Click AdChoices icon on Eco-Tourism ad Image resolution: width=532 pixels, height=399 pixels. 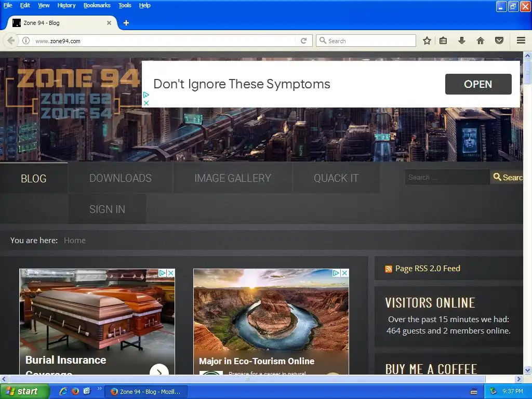pos(336,273)
